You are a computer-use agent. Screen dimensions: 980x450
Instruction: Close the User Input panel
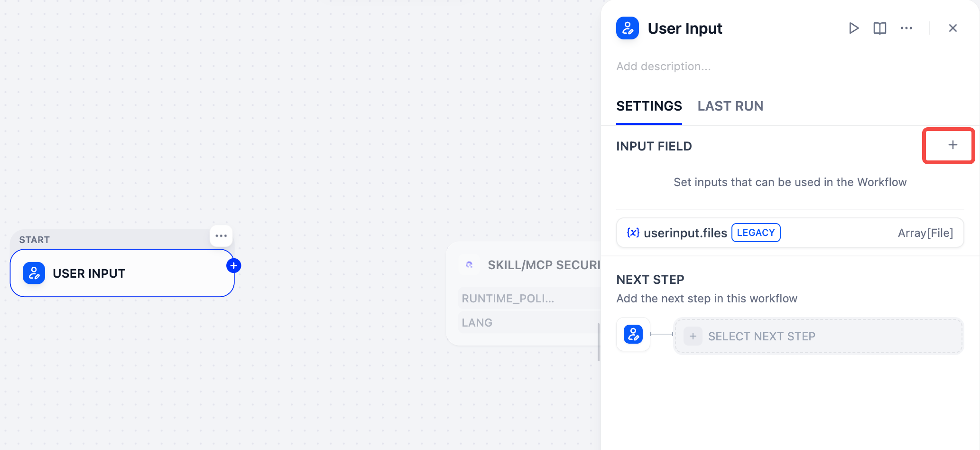[952, 28]
